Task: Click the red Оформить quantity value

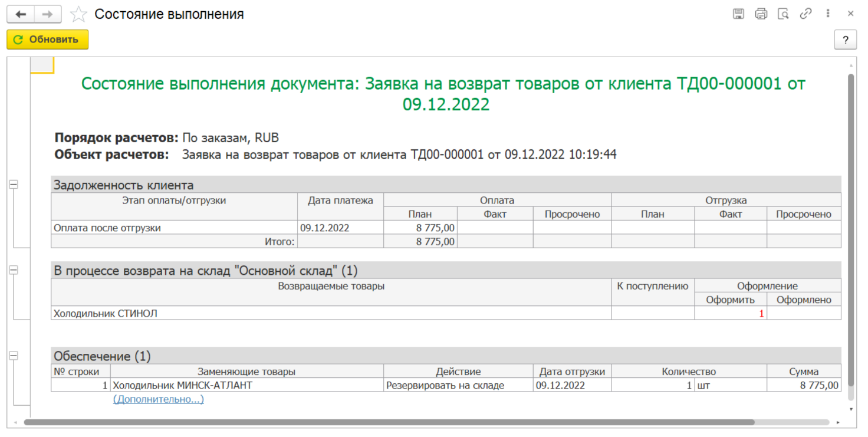Action: point(761,314)
